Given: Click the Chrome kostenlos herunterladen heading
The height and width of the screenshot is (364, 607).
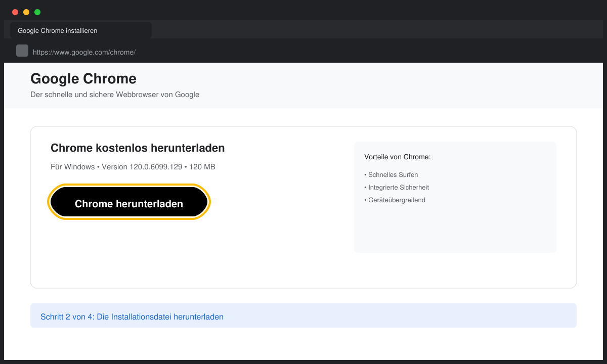Looking at the screenshot, I should click(138, 148).
